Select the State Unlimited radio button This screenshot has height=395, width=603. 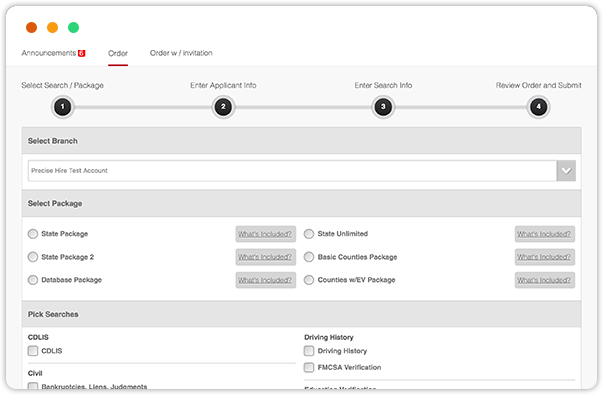click(309, 234)
